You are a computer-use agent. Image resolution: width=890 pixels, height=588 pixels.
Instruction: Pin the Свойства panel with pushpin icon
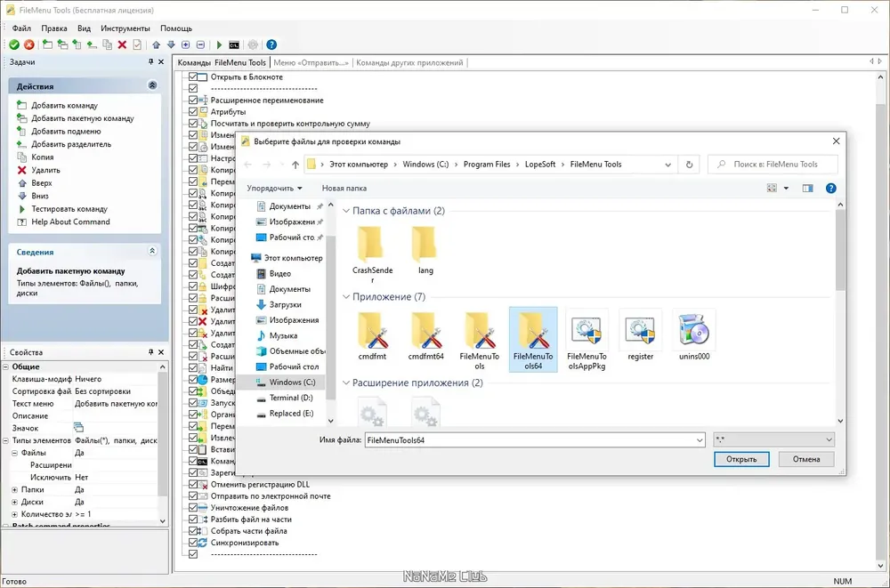click(x=151, y=352)
